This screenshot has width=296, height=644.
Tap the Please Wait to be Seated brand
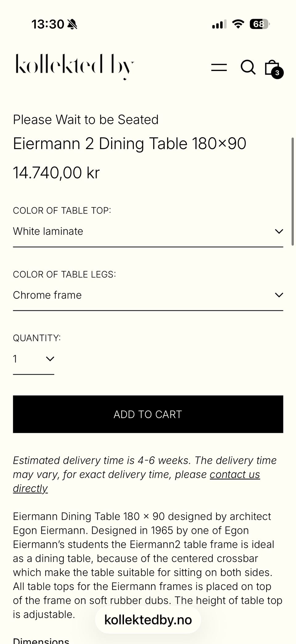coord(86,120)
